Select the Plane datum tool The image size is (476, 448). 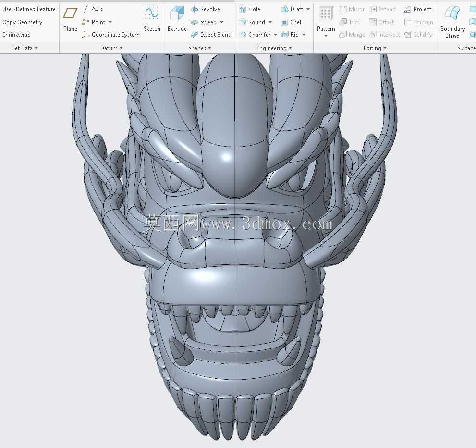[70, 19]
